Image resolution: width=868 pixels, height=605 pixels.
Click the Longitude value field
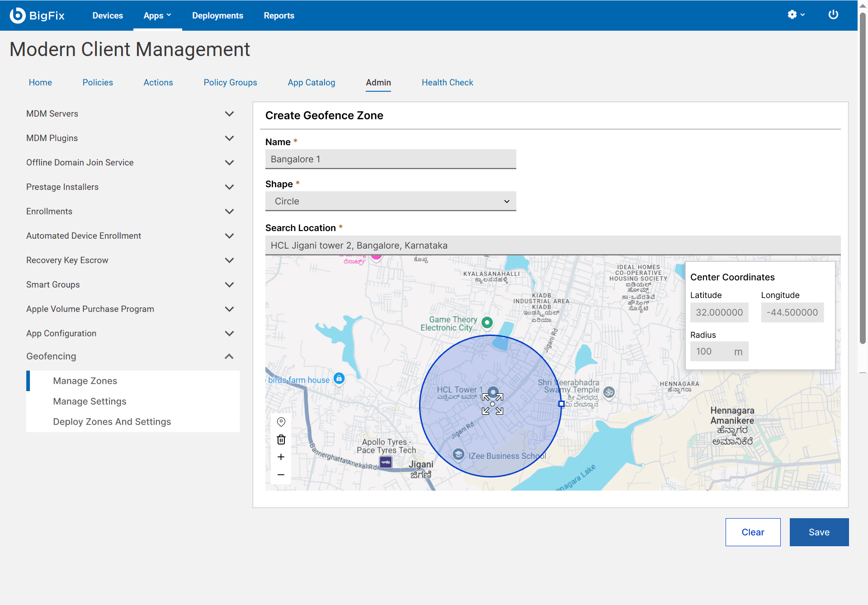pos(792,312)
